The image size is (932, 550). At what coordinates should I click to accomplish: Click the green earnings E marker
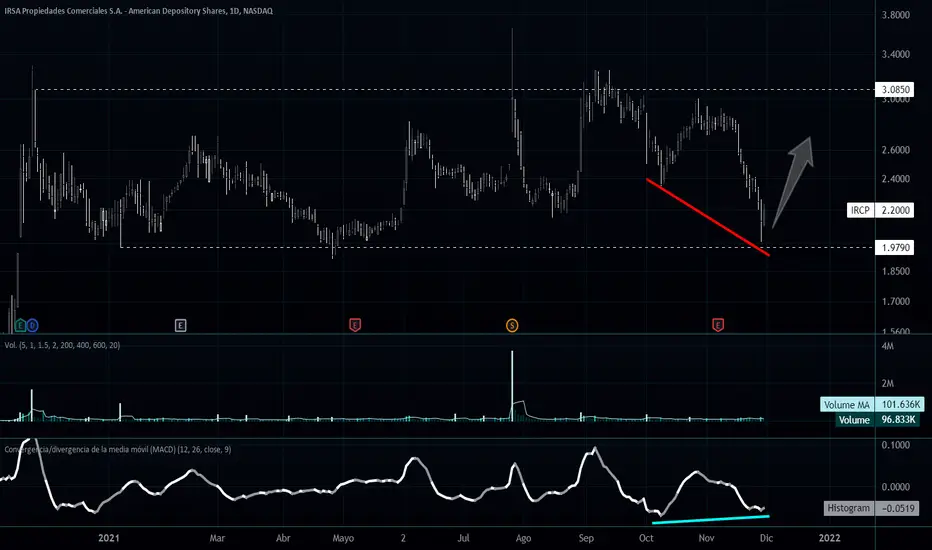(x=21, y=324)
